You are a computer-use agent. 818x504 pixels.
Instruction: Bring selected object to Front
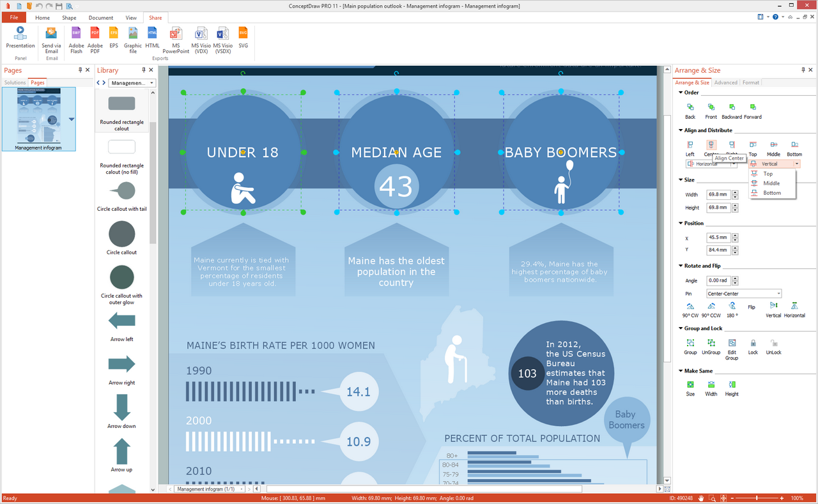point(711,111)
